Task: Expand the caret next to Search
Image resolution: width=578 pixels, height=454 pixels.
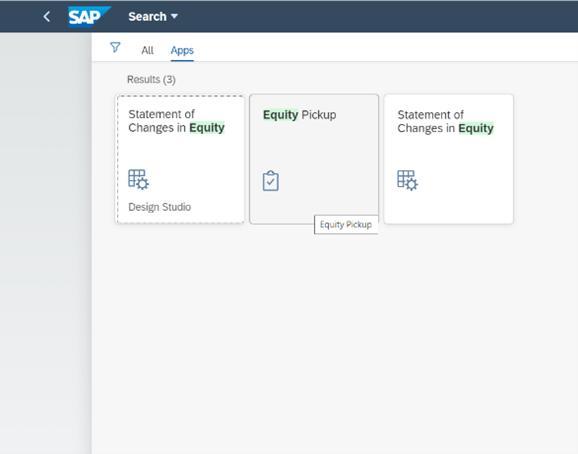Action: [x=174, y=16]
